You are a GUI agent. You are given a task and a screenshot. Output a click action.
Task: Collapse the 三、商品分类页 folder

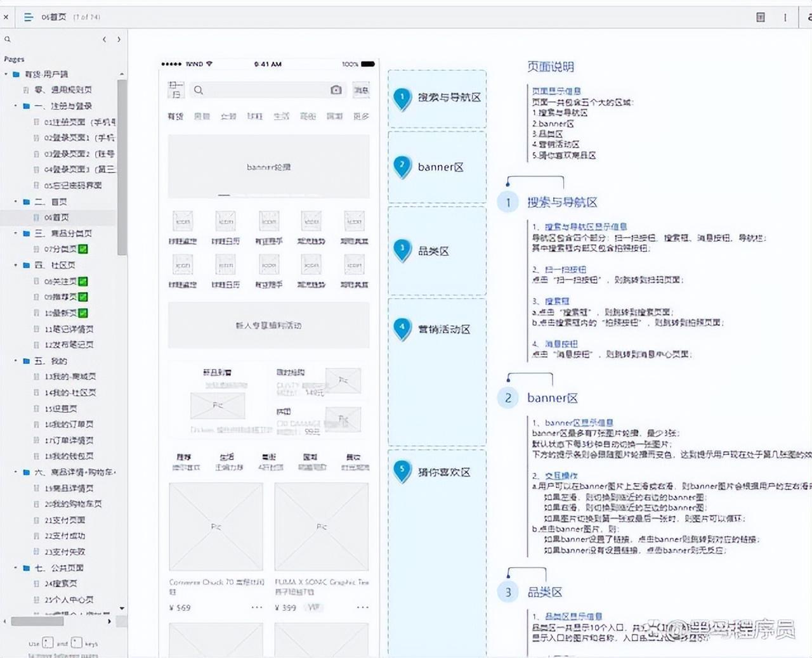[x=16, y=233]
